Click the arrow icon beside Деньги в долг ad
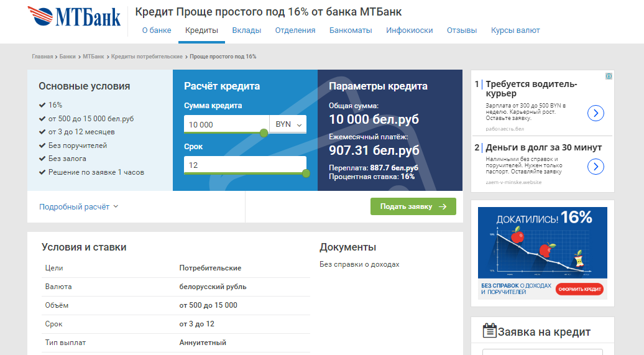Viewport: 644px width, 355px height. 596,167
